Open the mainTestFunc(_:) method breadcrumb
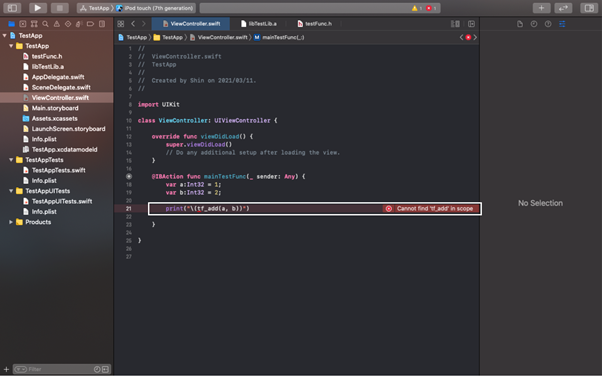The height and width of the screenshot is (377, 602). pos(279,37)
